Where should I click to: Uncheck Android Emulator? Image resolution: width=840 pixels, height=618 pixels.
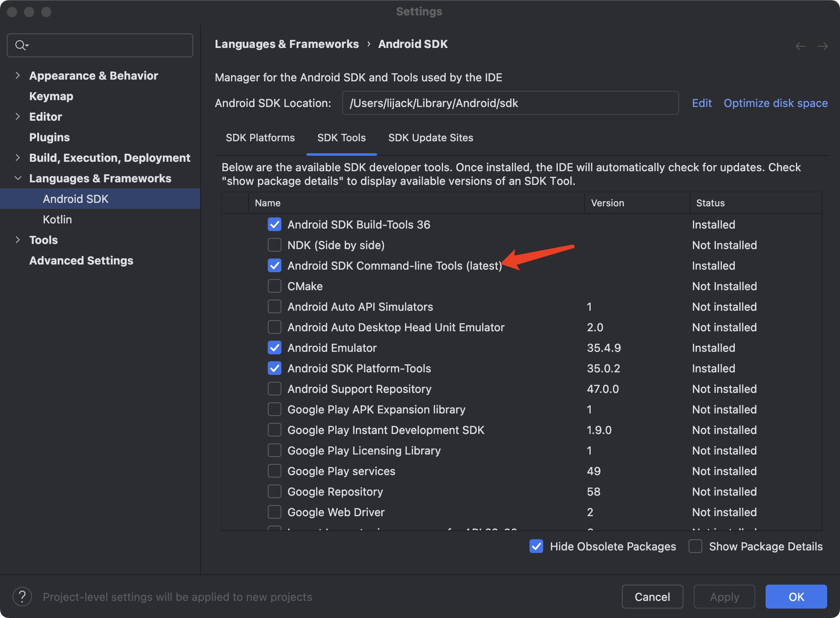click(x=274, y=348)
